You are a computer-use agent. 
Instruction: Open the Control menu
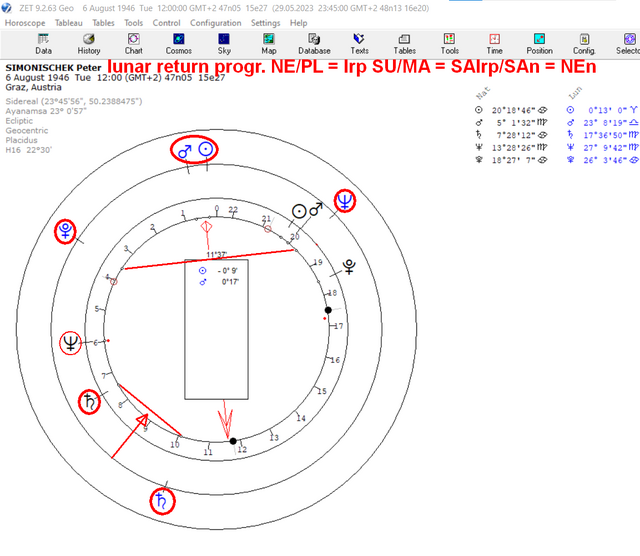pyautogui.click(x=166, y=23)
